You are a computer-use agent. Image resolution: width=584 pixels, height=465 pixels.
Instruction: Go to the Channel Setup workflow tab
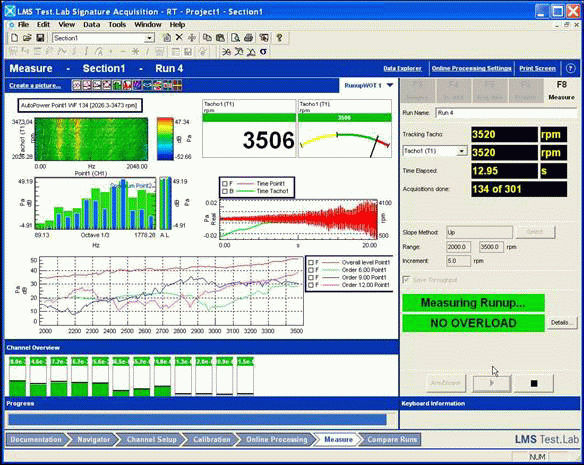152,439
